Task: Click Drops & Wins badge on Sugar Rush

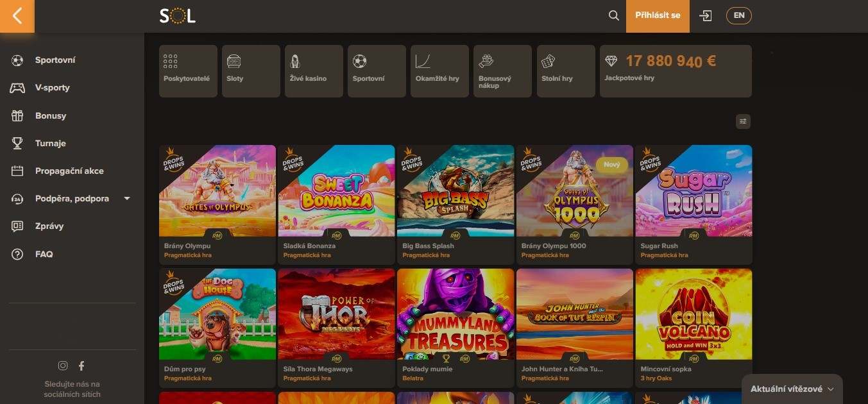Action: (649, 159)
